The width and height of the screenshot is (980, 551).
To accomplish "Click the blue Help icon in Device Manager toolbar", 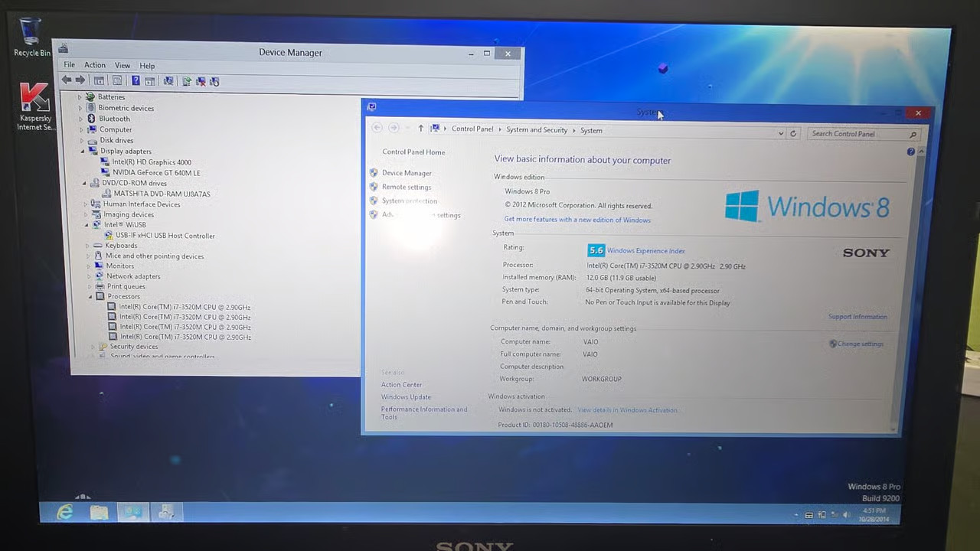I will 136,80.
